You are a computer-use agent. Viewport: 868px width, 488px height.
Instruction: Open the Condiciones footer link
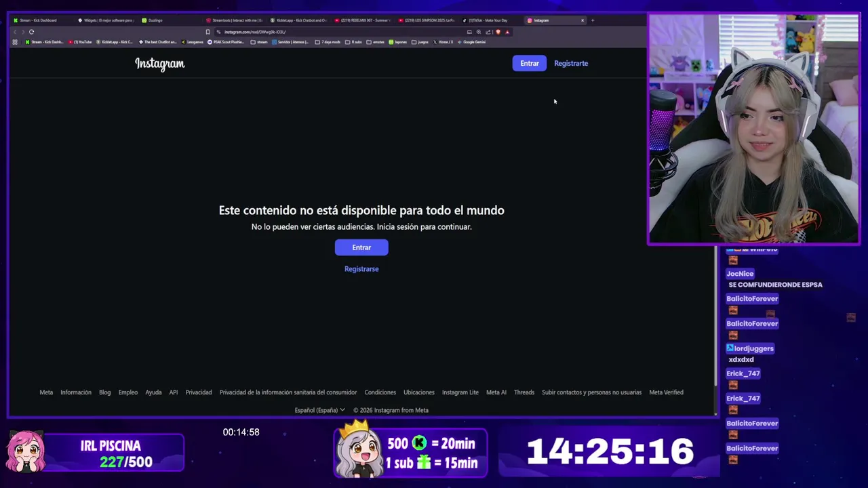[x=380, y=392]
